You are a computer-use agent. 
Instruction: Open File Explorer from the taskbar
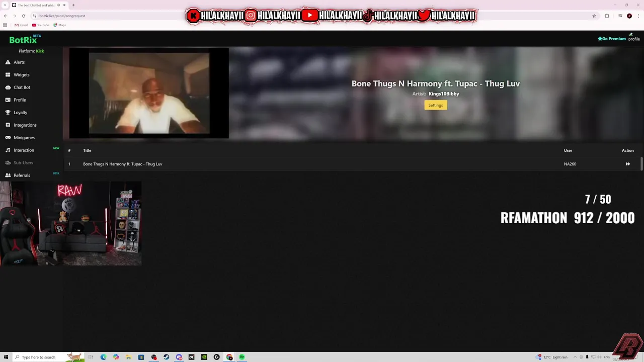coord(128,357)
